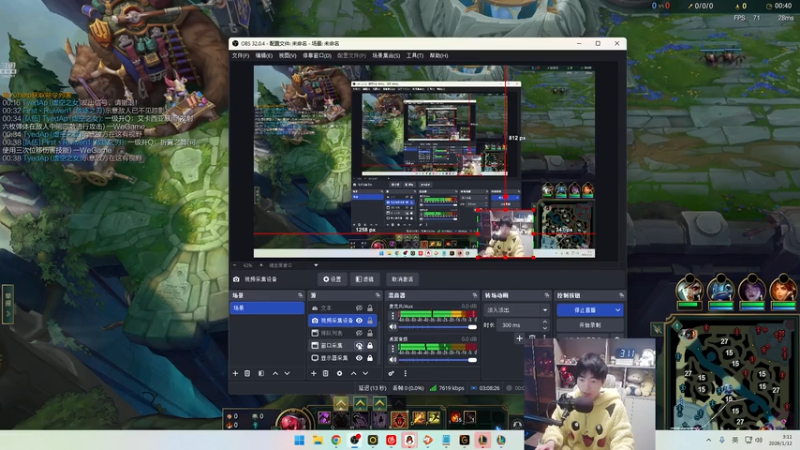Select the 视频采集设备 source row
Screen dimensions: 800x450
click(343, 320)
